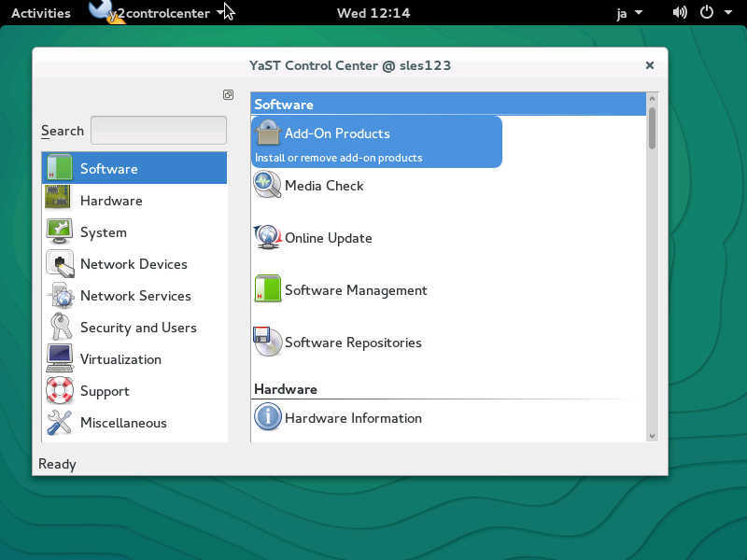Expand the y2controlcenter app menu arrow
The image size is (747, 560).
tap(219, 12)
